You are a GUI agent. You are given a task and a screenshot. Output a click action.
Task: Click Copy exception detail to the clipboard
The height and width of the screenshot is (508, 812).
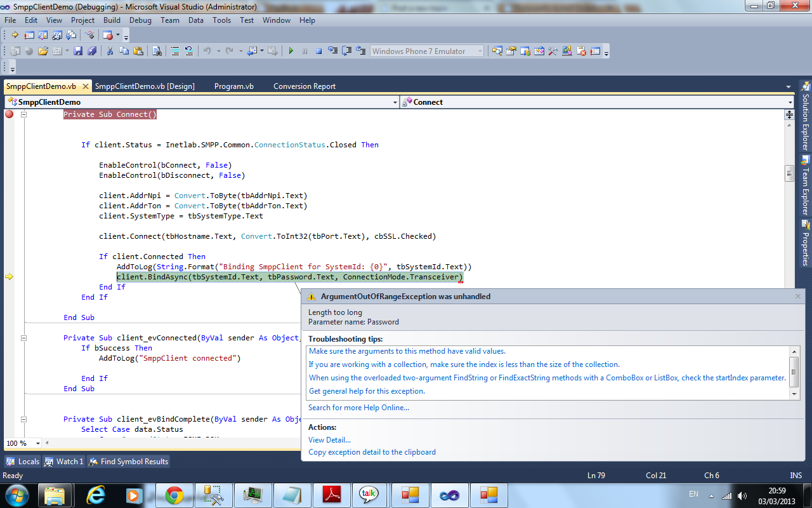point(372,452)
